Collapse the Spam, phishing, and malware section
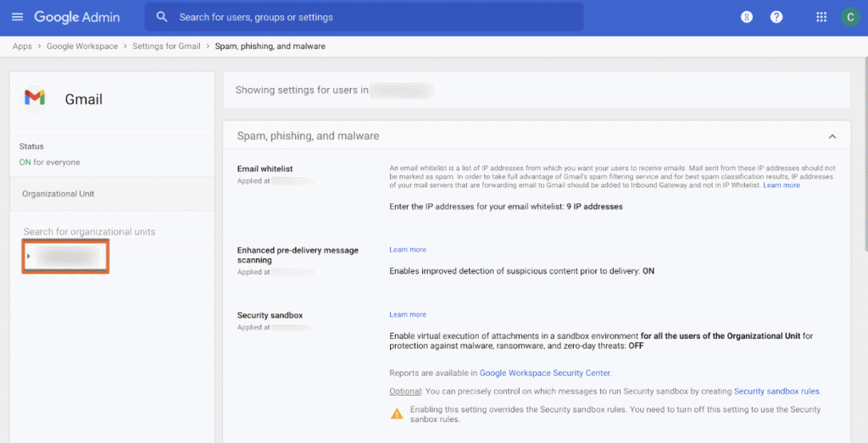 pos(832,136)
